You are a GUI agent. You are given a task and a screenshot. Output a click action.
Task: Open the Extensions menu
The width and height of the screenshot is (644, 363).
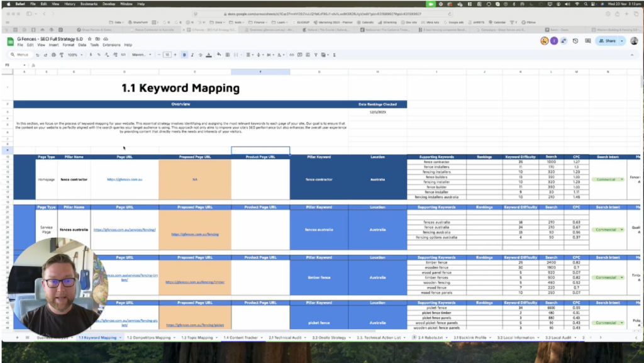coord(111,45)
